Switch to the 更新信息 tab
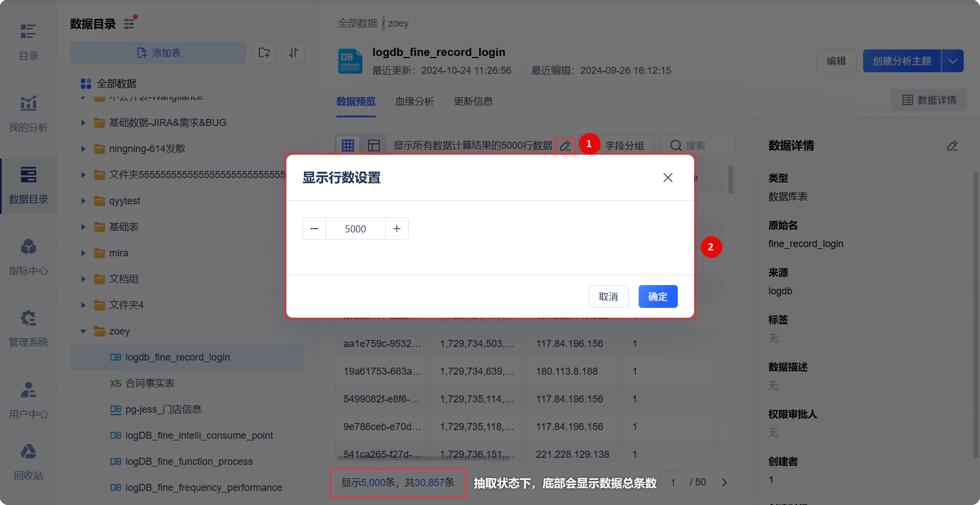This screenshot has height=505, width=980. pos(473,102)
